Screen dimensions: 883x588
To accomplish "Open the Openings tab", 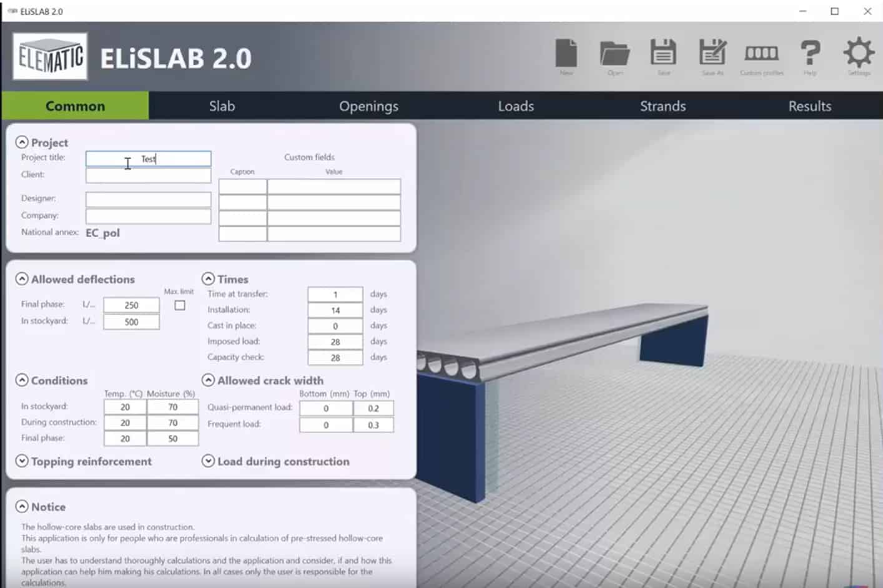I will (x=368, y=105).
